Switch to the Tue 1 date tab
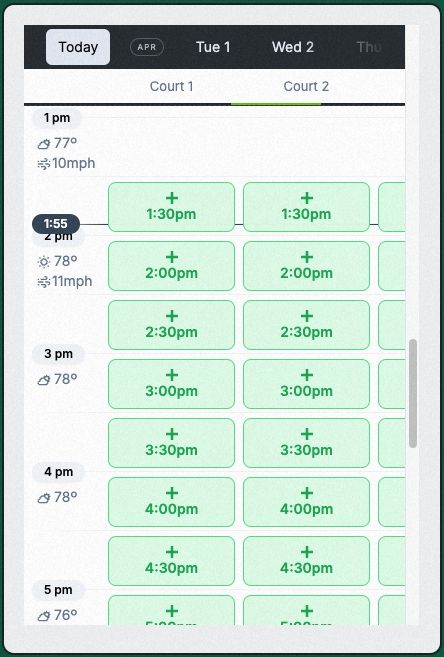 213,47
